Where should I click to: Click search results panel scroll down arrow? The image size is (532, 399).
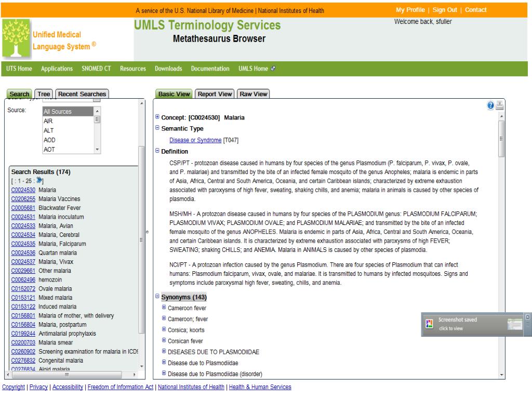[x=142, y=366]
